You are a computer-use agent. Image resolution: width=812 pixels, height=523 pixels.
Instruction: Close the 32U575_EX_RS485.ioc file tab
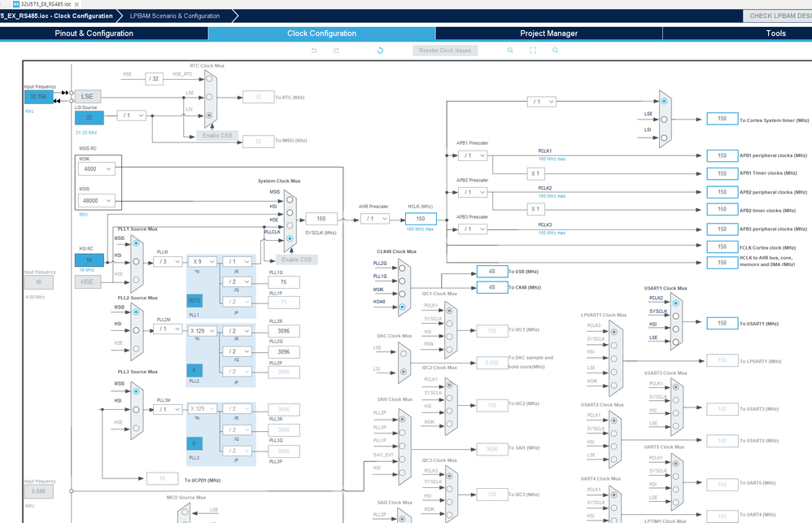click(76, 3)
